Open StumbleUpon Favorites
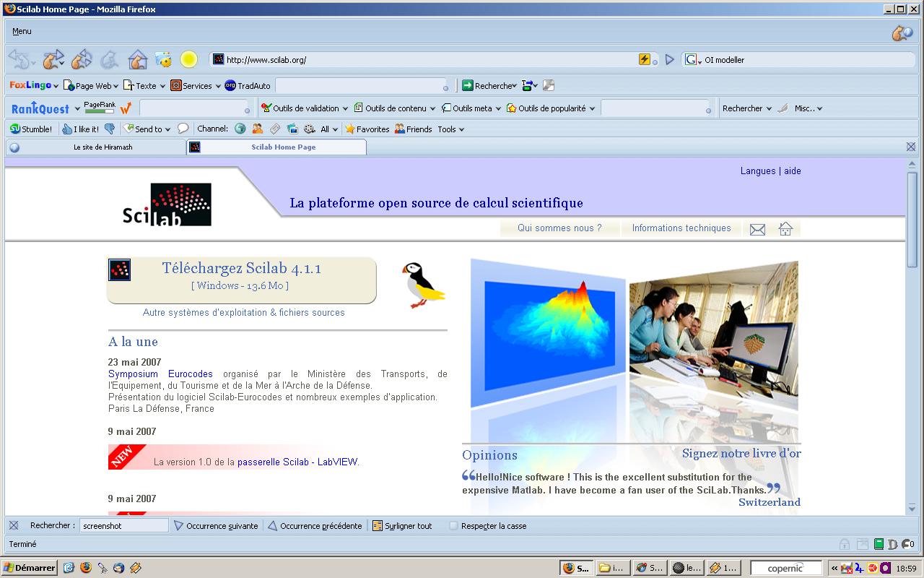924x578 pixels. [367, 129]
